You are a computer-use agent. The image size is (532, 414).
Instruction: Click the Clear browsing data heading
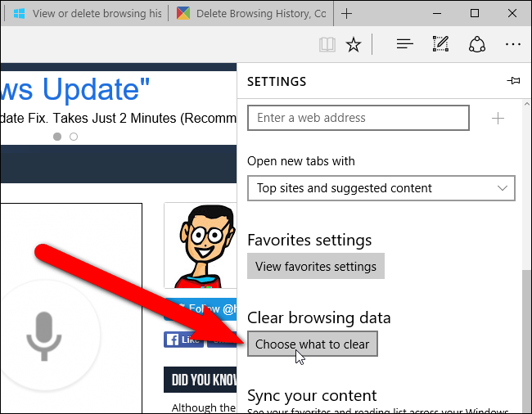point(319,318)
